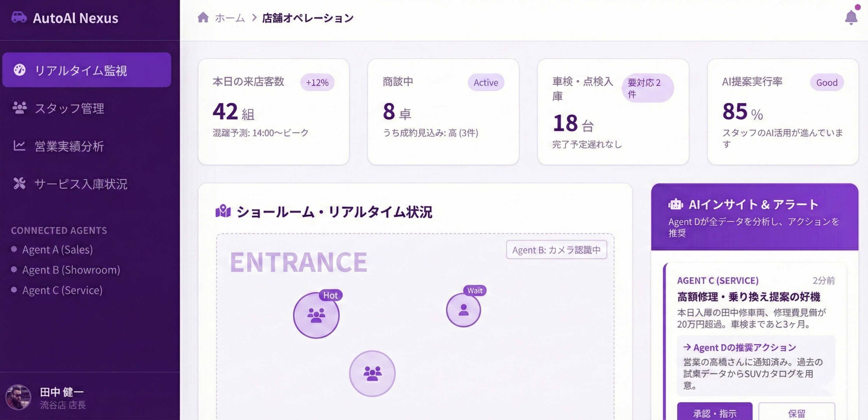Click the home icon in breadcrumb
Image resolution: width=868 pixels, height=420 pixels.
(203, 17)
